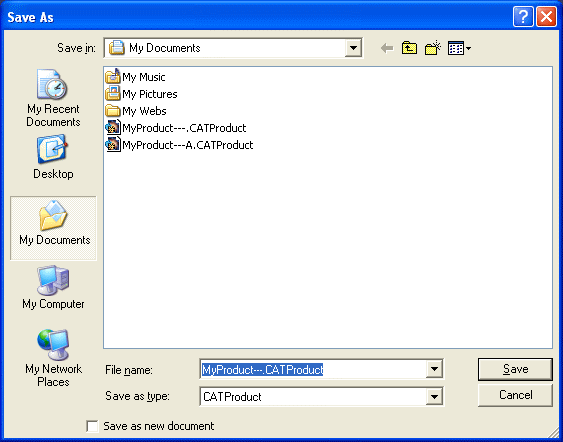Select the MyProduct---A.CATProduct file

click(x=179, y=145)
